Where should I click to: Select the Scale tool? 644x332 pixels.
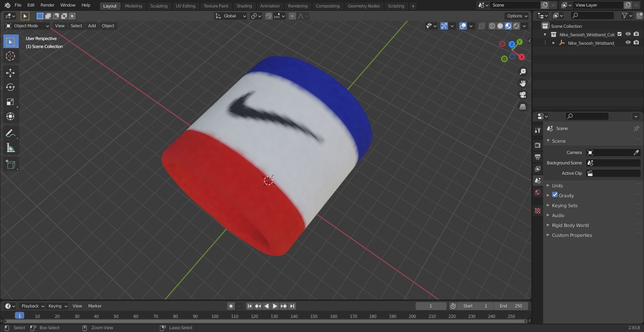pos(10,102)
